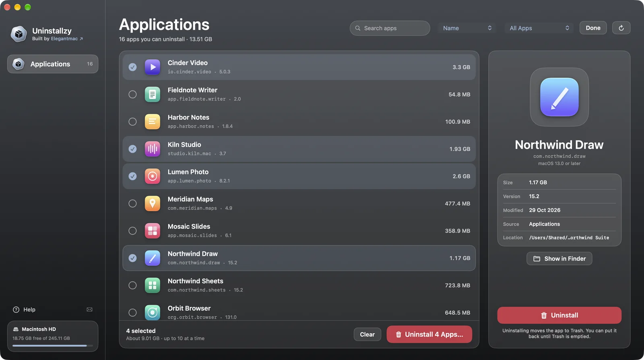Image resolution: width=644 pixels, height=360 pixels.
Task: Click the Mosaic Slides grid icon
Action: click(x=153, y=231)
